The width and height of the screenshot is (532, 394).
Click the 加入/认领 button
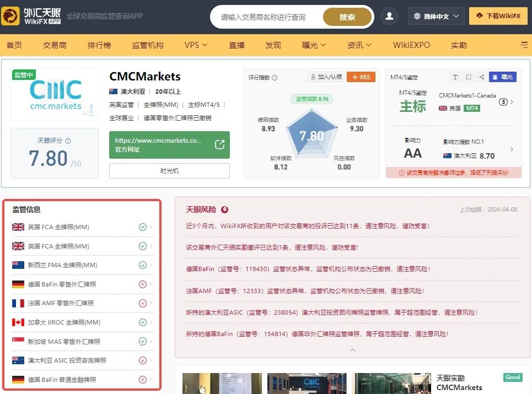(326, 77)
